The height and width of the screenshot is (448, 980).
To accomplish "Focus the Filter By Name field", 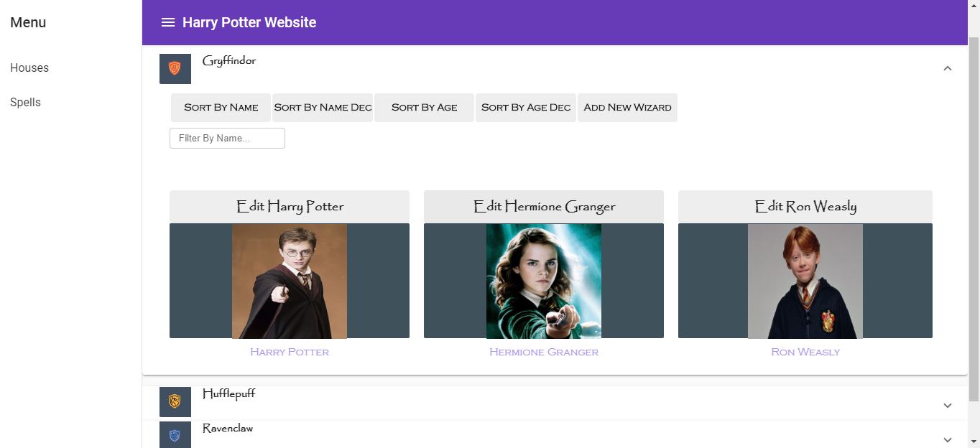I will pos(227,139).
